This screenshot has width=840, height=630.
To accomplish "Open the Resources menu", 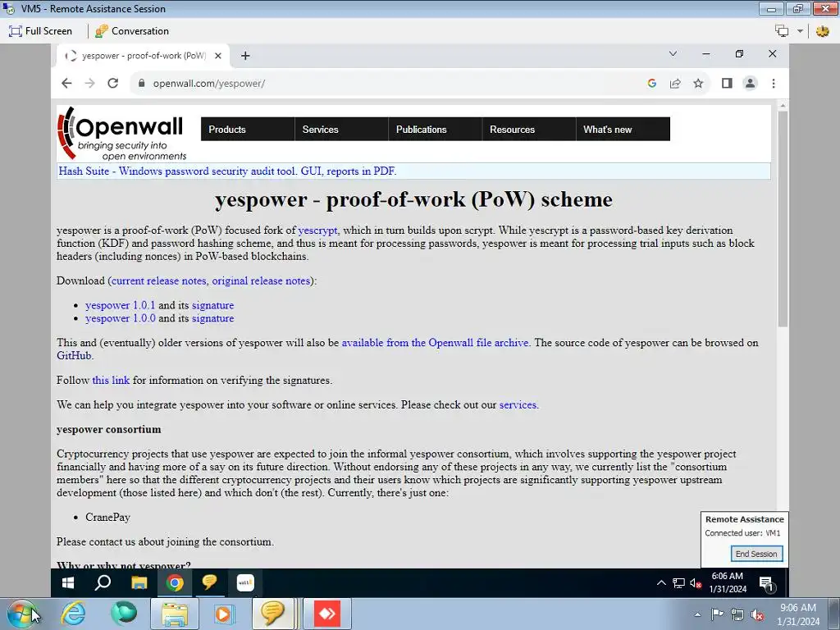I will pos(529,129).
